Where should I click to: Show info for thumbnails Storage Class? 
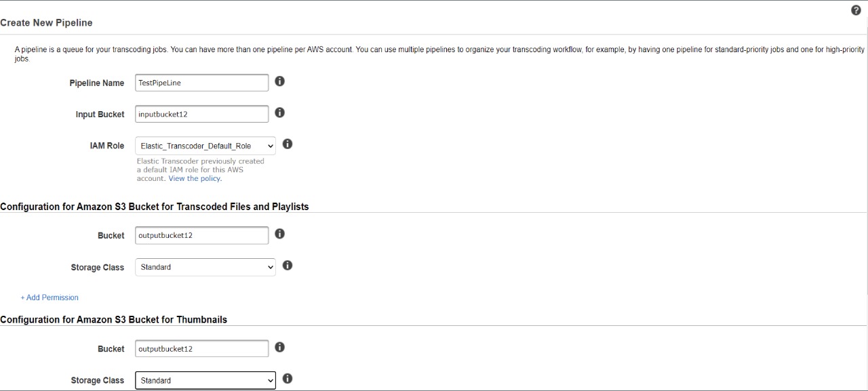pos(288,379)
